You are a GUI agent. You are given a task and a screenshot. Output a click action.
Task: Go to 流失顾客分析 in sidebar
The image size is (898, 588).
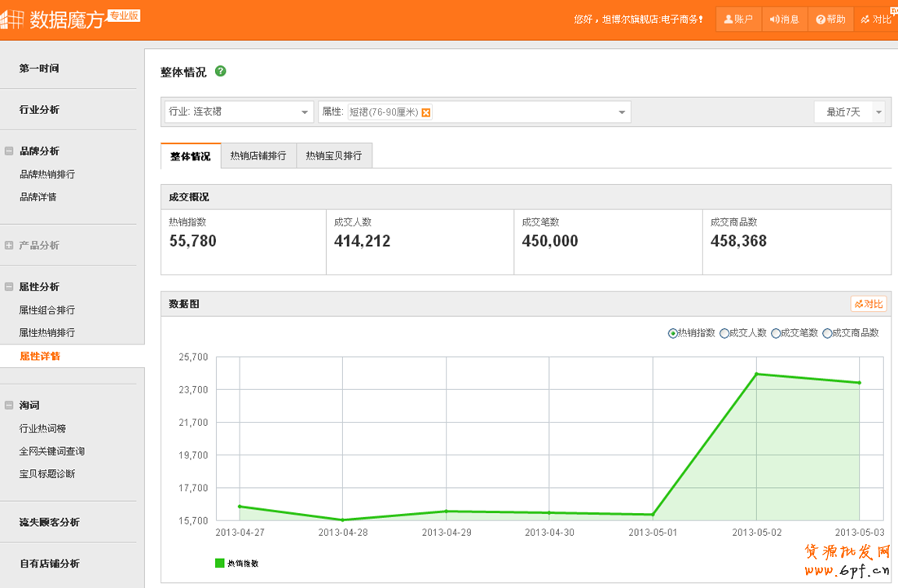pyautogui.click(x=50, y=522)
